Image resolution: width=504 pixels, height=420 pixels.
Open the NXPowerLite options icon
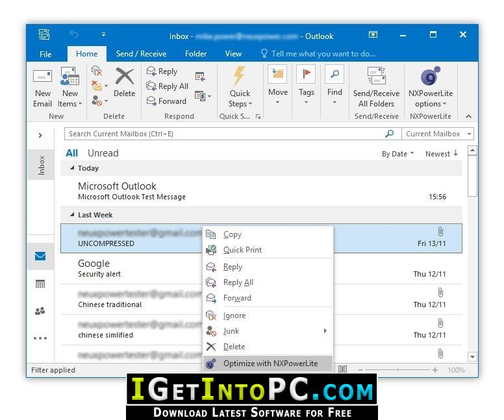click(x=431, y=76)
